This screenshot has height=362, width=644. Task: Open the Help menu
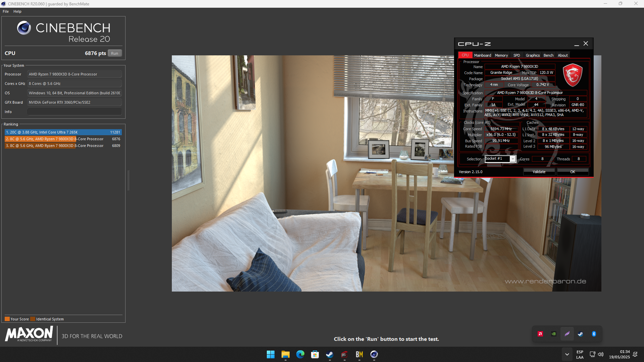(17, 11)
